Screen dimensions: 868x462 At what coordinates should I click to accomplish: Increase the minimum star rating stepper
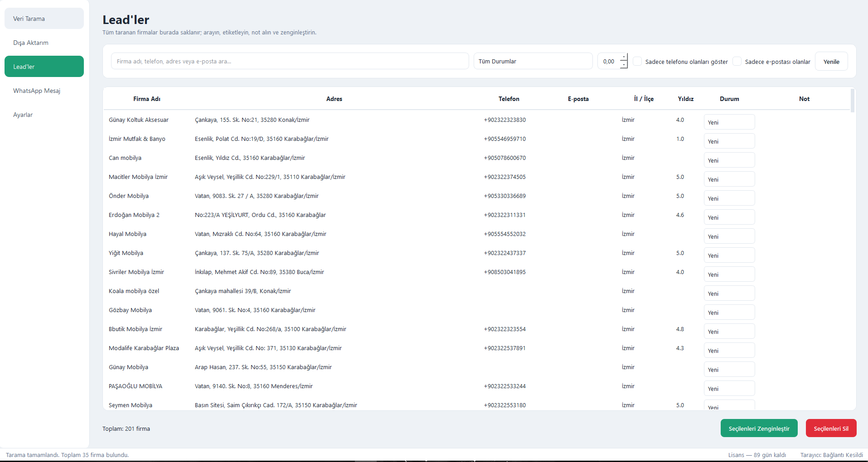coord(624,57)
